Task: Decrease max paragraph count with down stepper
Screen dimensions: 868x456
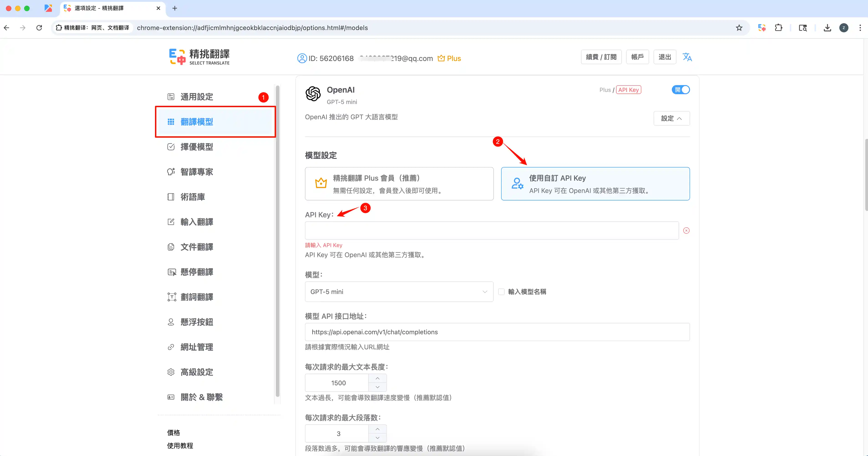Action: pyautogui.click(x=377, y=438)
